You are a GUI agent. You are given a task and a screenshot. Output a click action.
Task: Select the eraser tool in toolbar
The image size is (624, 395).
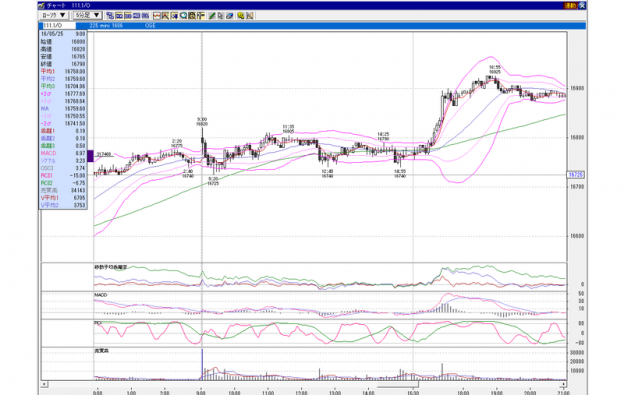click(x=229, y=16)
